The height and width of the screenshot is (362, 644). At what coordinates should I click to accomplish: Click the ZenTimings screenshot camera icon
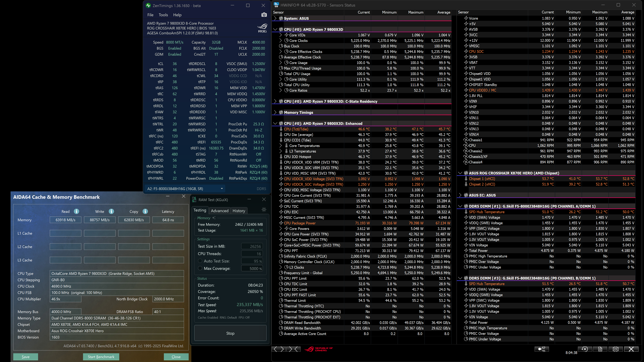[x=264, y=15]
